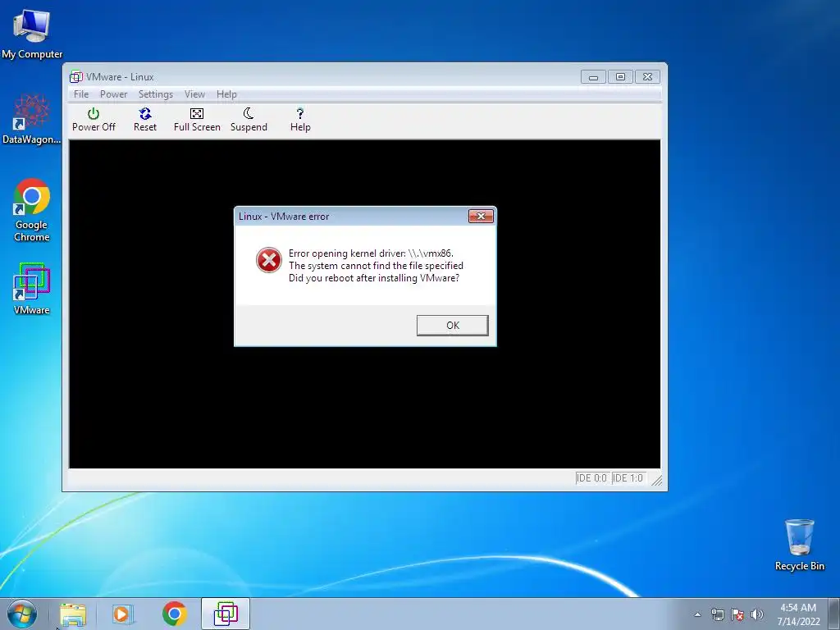This screenshot has width=840, height=630.
Task: Click the VMware window title icon
Action: point(76,77)
